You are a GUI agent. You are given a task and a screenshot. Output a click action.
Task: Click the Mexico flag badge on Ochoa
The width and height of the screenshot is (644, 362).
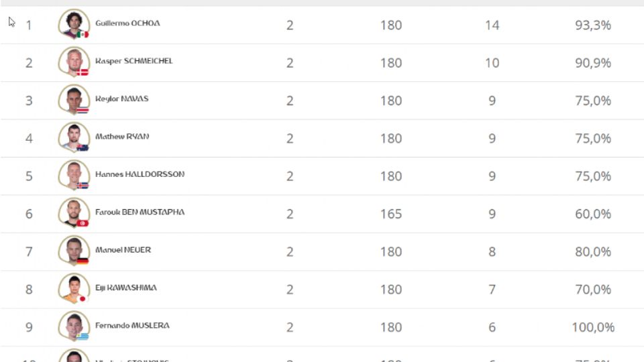tap(83, 34)
